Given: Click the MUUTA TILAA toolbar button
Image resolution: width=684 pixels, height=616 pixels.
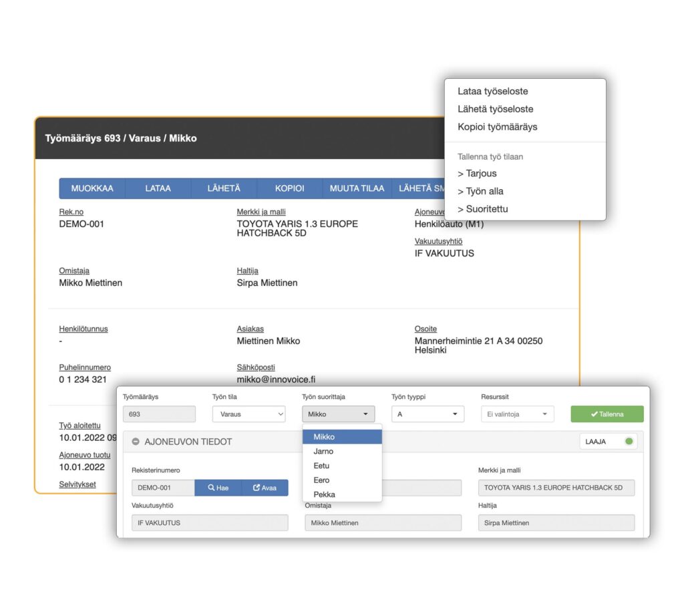Looking at the screenshot, I should [357, 188].
